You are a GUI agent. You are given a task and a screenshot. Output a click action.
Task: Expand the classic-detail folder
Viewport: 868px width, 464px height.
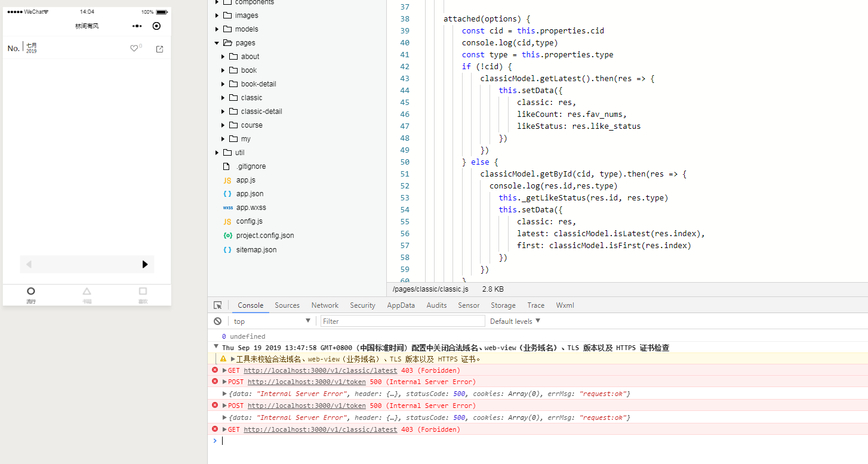223,112
